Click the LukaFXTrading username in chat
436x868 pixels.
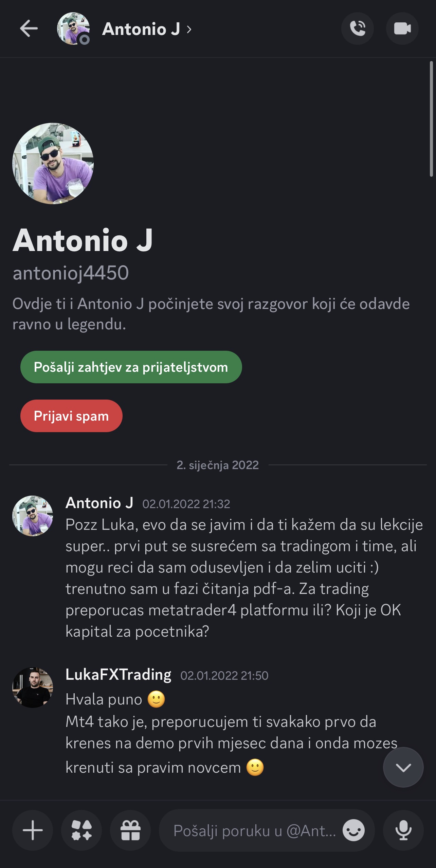coord(118,674)
